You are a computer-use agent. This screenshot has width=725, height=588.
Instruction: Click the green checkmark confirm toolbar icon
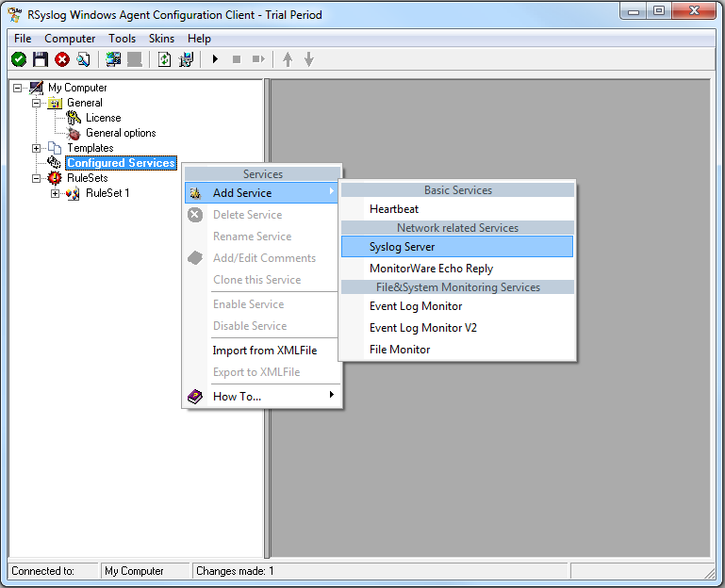19,59
